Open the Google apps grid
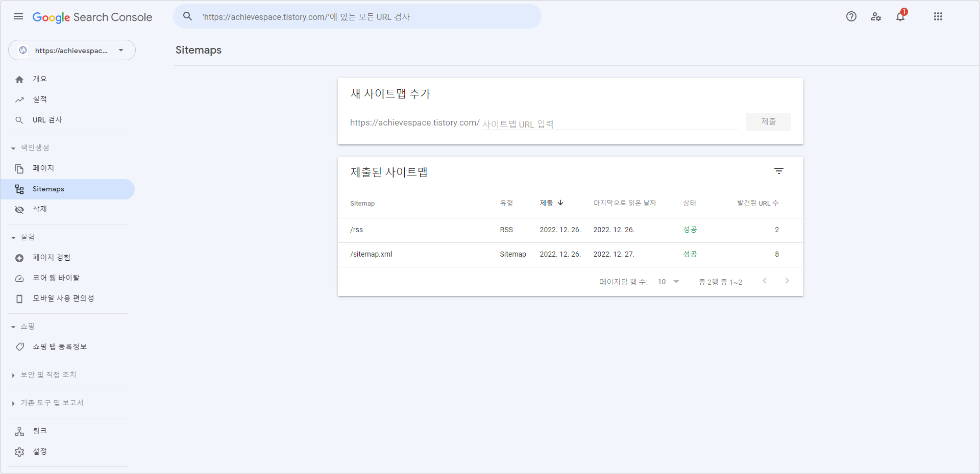This screenshot has width=980, height=474. 938,16
